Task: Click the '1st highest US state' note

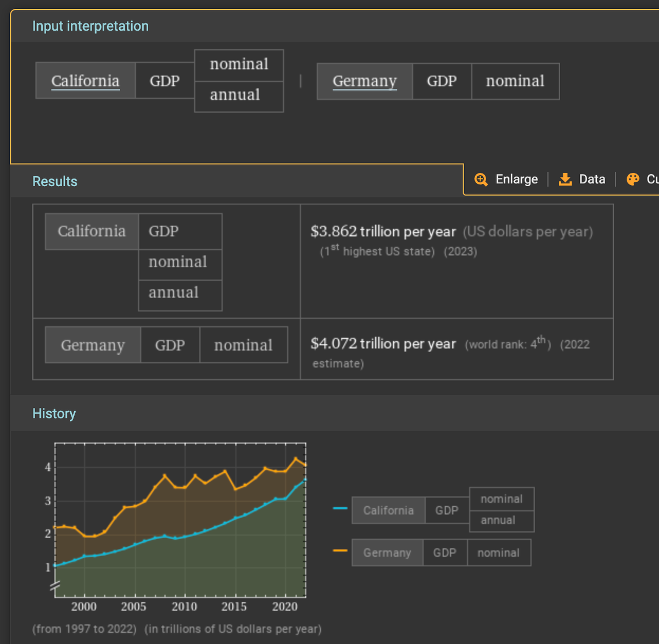Action: [x=377, y=251]
